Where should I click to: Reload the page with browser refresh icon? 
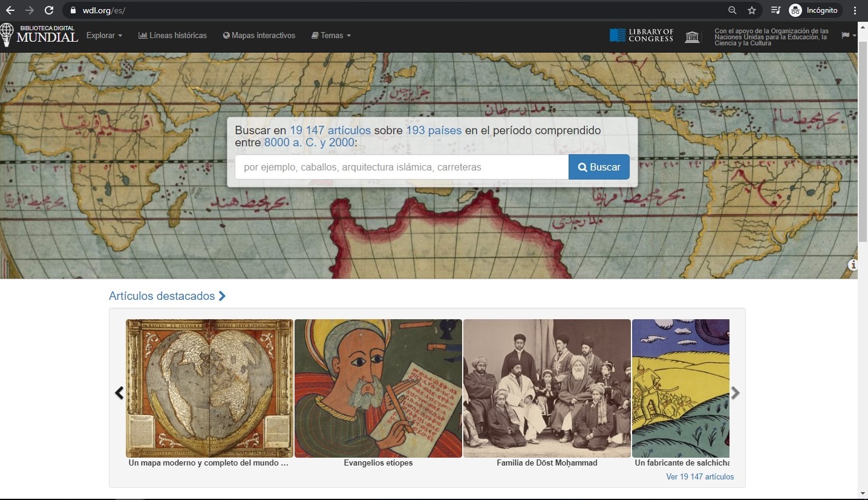pyautogui.click(x=50, y=10)
